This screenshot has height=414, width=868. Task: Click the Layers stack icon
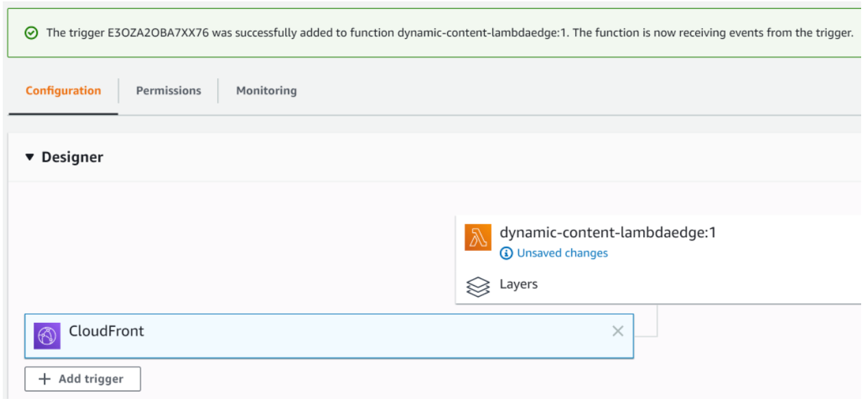478,287
